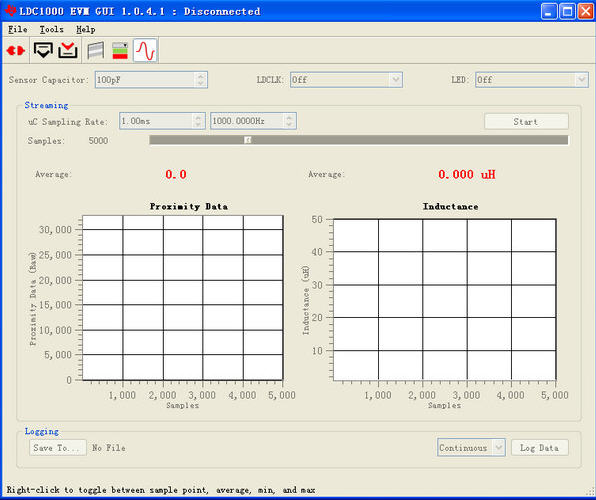Open the File menu
The height and width of the screenshot is (500, 596).
click(17, 29)
